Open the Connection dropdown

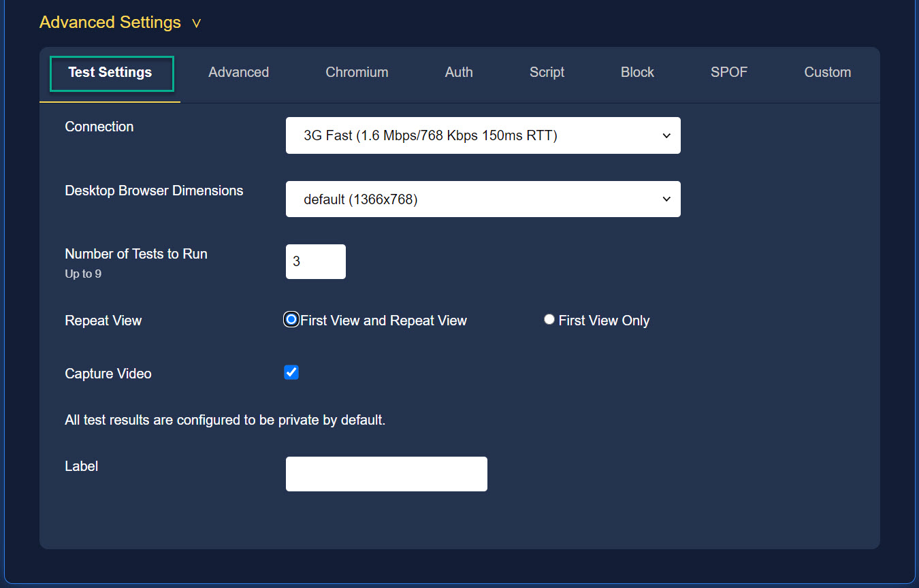483,135
